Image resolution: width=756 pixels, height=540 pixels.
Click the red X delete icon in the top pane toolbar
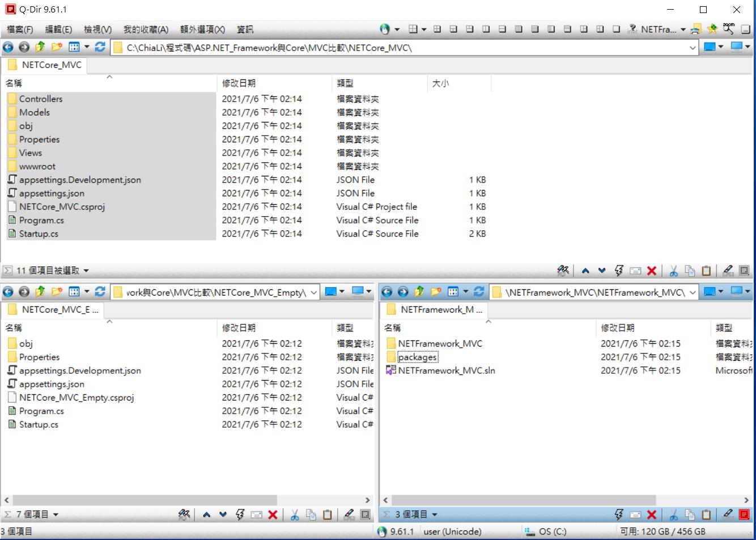pos(651,271)
